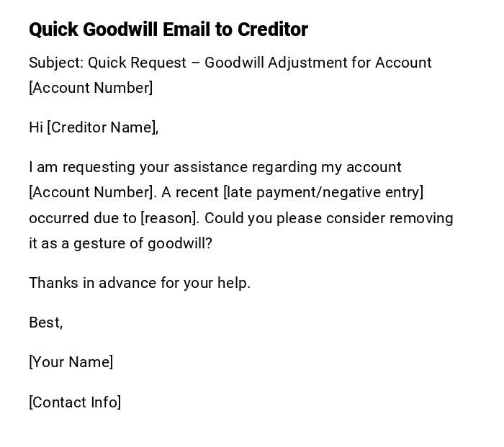Click the "Best," sign-off
The height and width of the screenshot is (447, 504).
[x=45, y=322]
